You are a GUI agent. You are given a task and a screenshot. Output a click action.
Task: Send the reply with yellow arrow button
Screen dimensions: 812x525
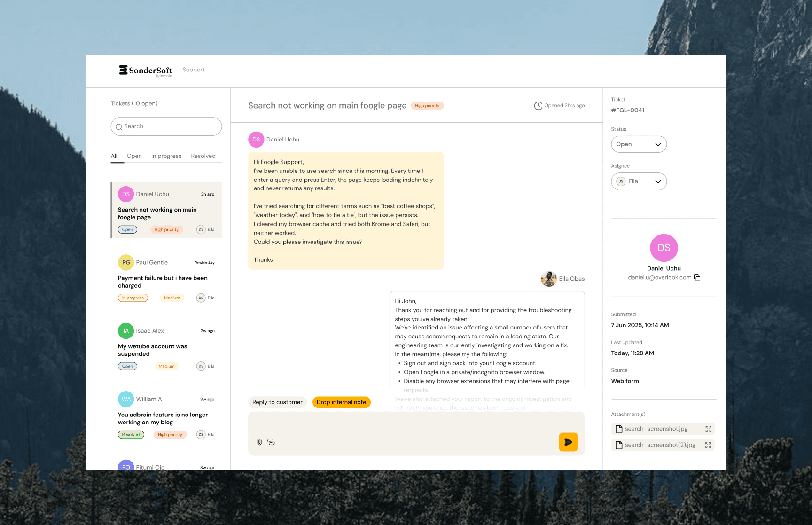568,442
